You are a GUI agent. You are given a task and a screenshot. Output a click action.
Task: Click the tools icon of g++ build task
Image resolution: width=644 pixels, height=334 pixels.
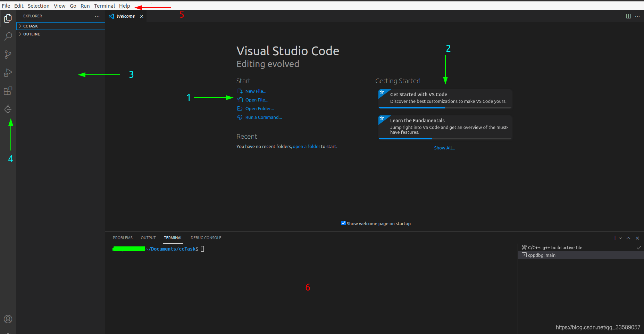click(x=524, y=247)
